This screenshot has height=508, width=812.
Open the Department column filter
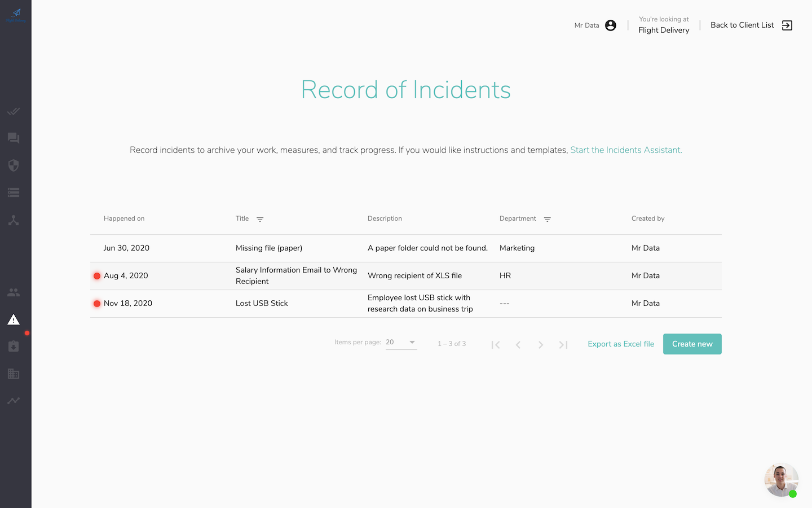(547, 219)
